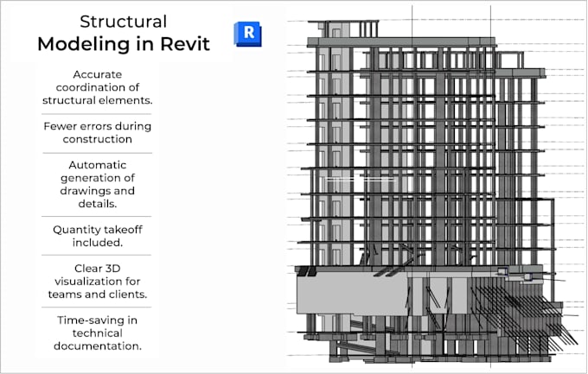Click 'Fewer errors during construction' text
588x374 pixels.
coord(98,133)
